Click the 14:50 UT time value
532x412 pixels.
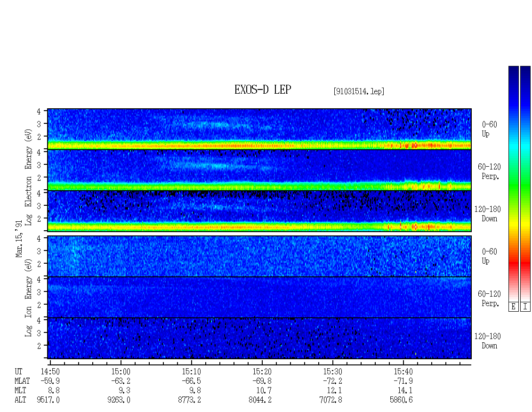click(50, 372)
